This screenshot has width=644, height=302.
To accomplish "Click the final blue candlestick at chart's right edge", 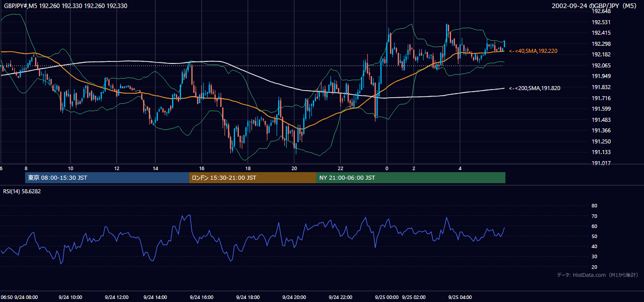I will click(504, 44).
